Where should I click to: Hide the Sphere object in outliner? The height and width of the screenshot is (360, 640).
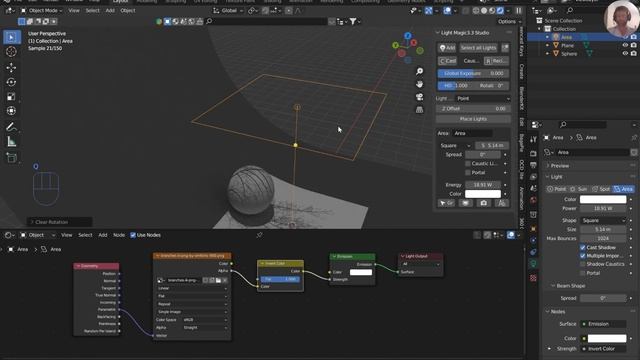(x=625, y=53)
